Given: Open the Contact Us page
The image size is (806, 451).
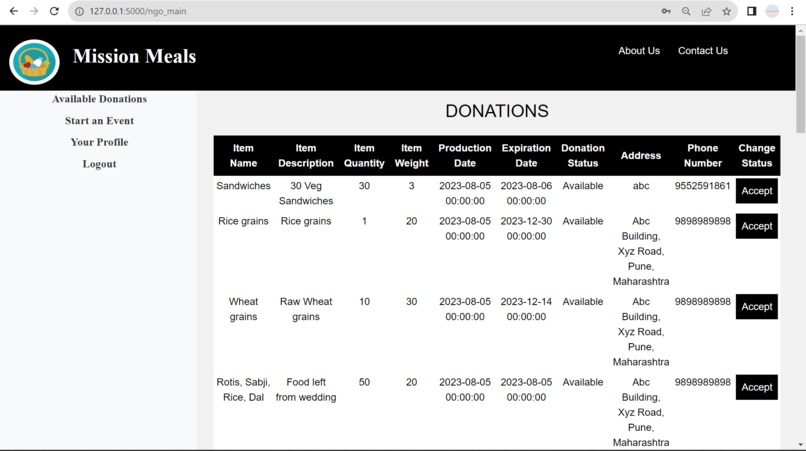Looking at the screenshot, I should (703, 51).
